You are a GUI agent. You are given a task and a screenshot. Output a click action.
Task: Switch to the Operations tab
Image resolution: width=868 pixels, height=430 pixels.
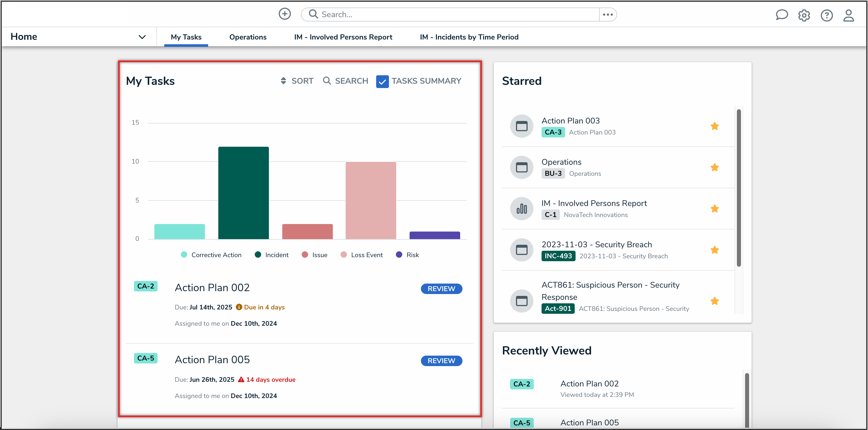click(248, 37)
